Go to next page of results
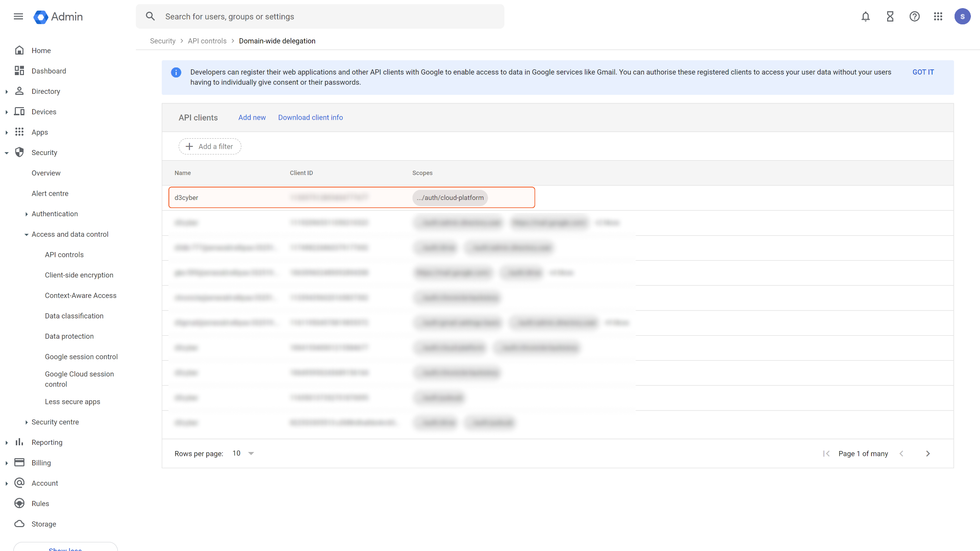 (x=928, y=453)
